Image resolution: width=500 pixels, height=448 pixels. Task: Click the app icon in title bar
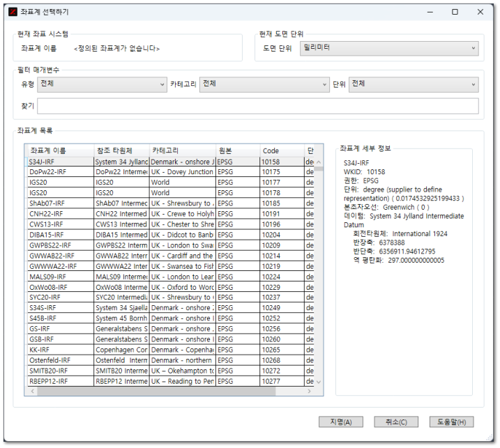point(13,12)
